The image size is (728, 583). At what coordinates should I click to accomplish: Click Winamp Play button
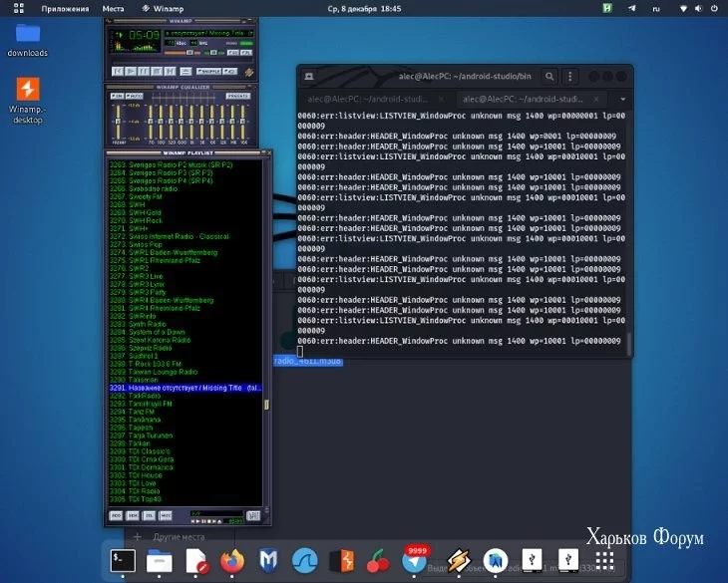tap(131, 71)
